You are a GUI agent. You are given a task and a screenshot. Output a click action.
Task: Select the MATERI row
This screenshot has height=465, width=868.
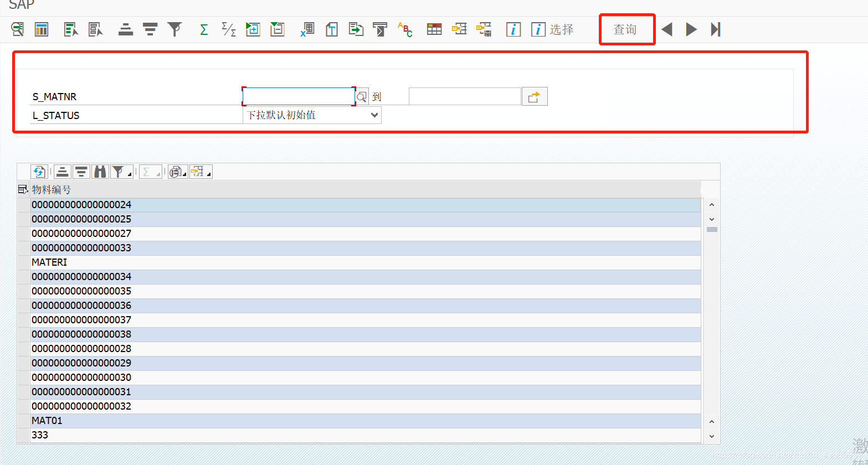coord(365,262)
